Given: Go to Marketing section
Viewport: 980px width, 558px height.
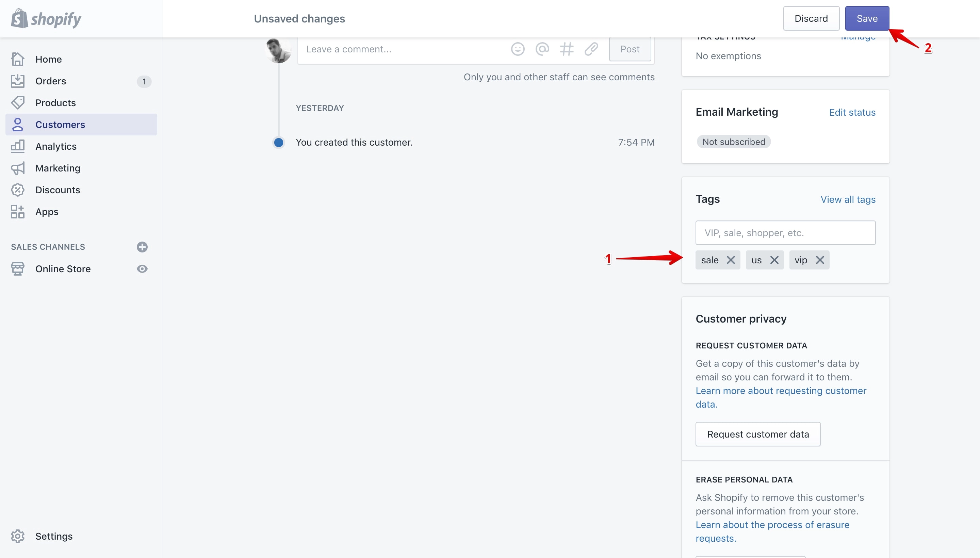Looking at the screenshot, I should 58,168.
